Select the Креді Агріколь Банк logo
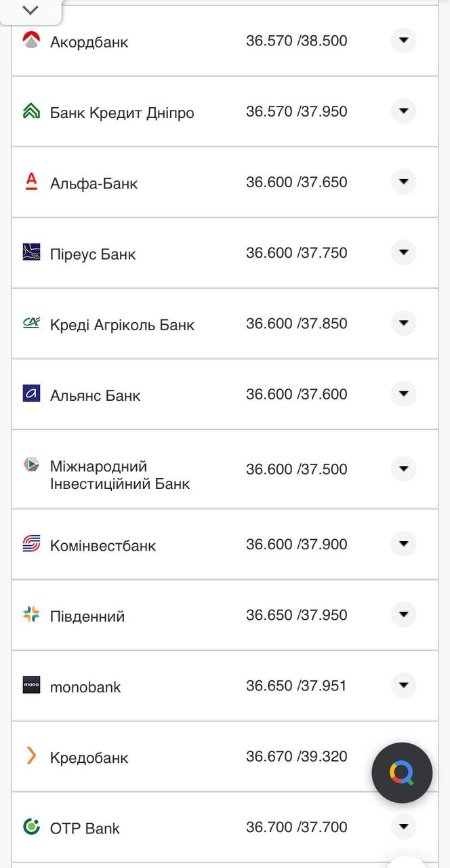450x868 pixels. pos(30,323)
